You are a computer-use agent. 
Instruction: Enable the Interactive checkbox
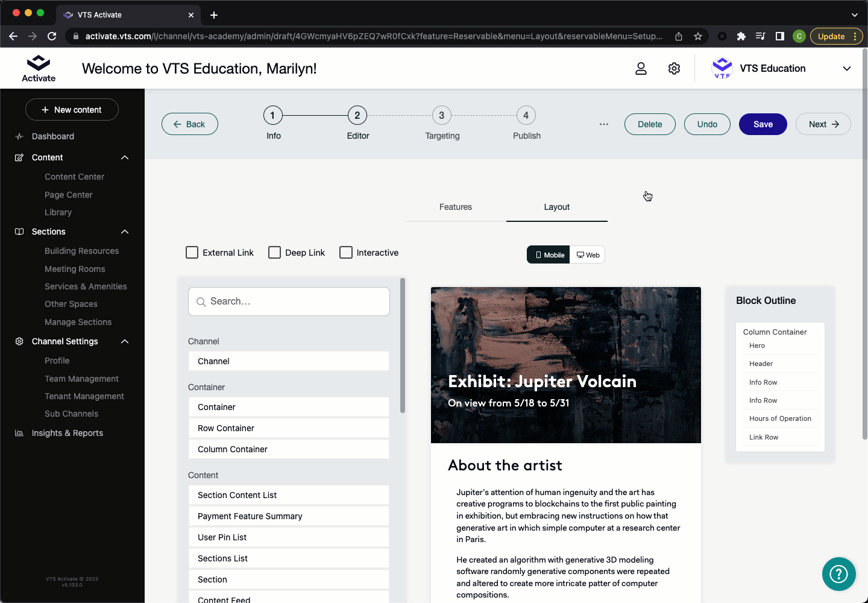[346, 252]
